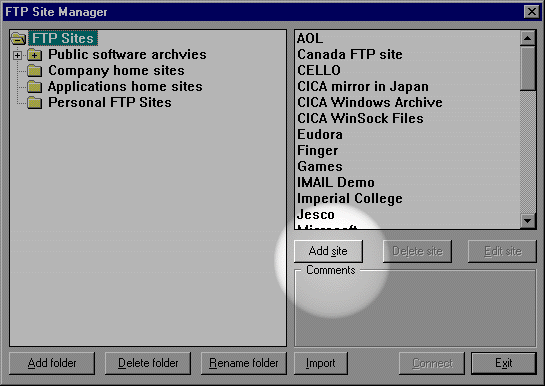Select the FTP Sites root label
545x386 pixels.
(63, 38)
